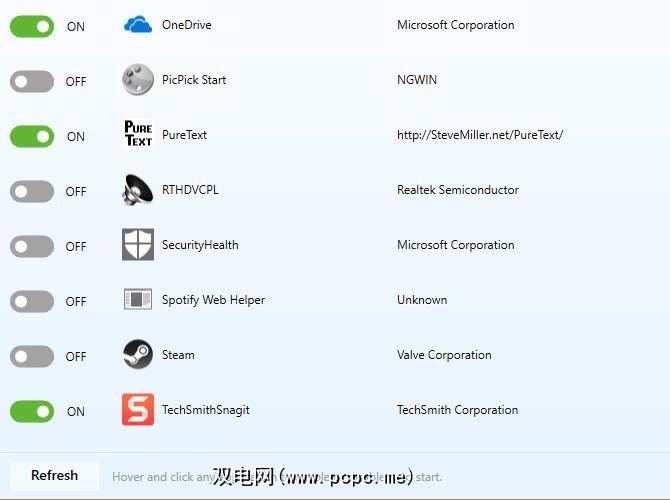The image size is (670, 500).
Task: Click the Spotify Web Helper icon
Action: tap(138, 300)
